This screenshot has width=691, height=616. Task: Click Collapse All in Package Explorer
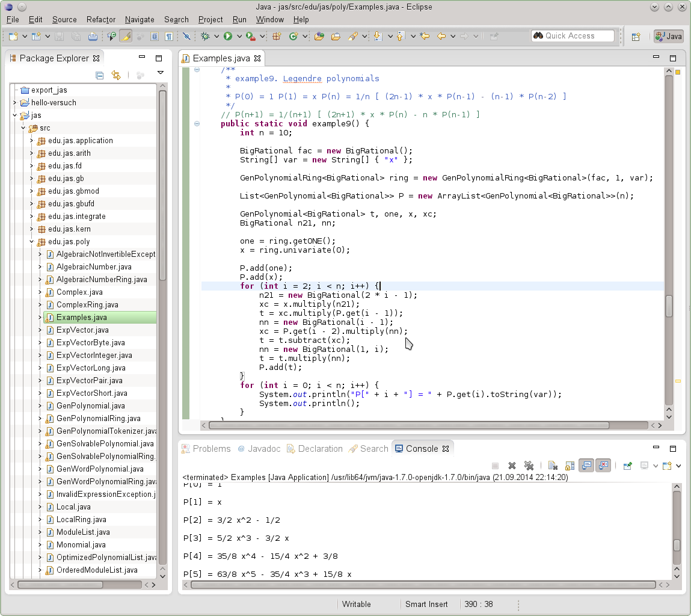pos(100,75)
